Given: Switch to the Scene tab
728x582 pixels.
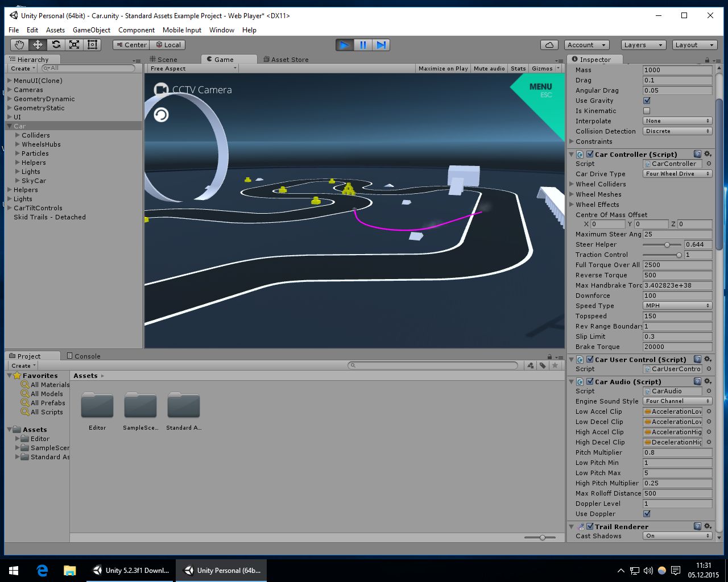Looking at the screenshot, I should point(163,59).
